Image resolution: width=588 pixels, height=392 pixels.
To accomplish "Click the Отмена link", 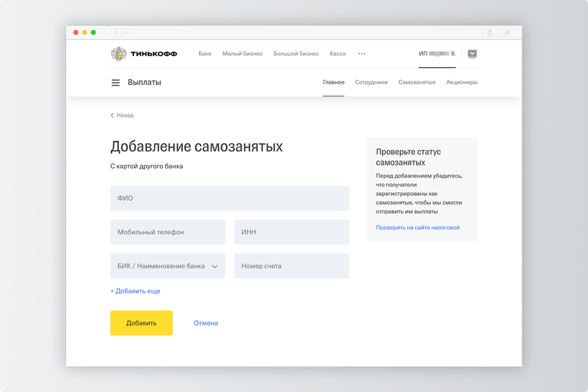I will 206,323.
